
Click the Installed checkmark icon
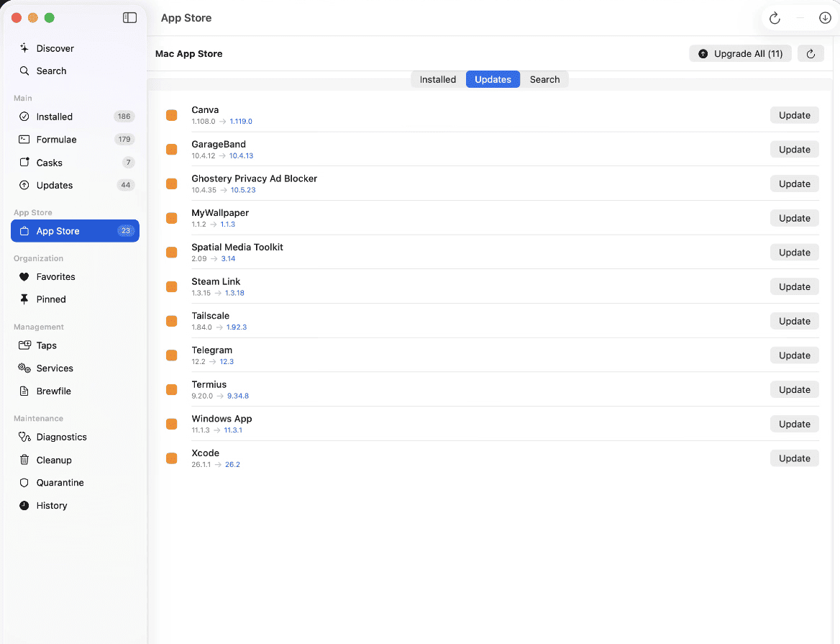point(24,117)
